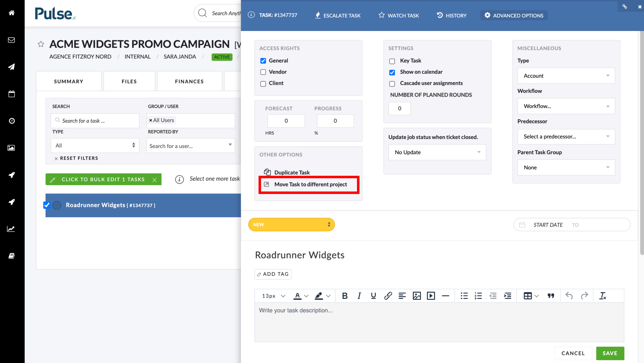Redo the last edit in the editor

click(584, 296)
